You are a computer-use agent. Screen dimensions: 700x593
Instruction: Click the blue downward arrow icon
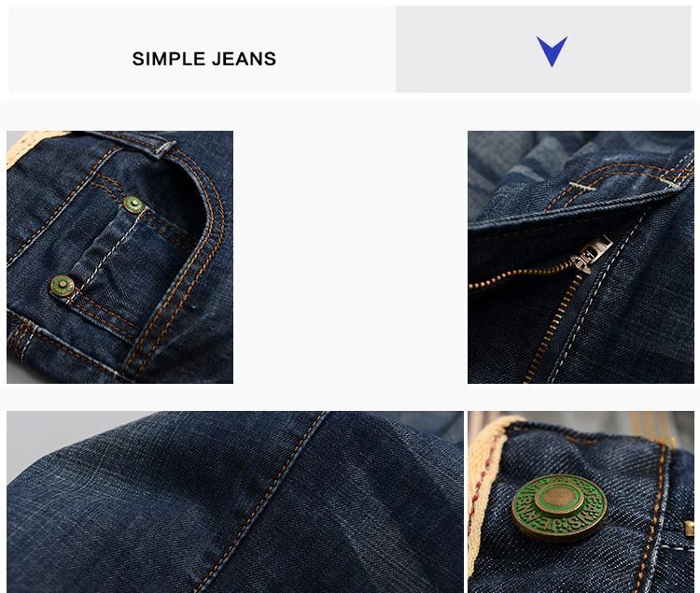pos(553,51)
